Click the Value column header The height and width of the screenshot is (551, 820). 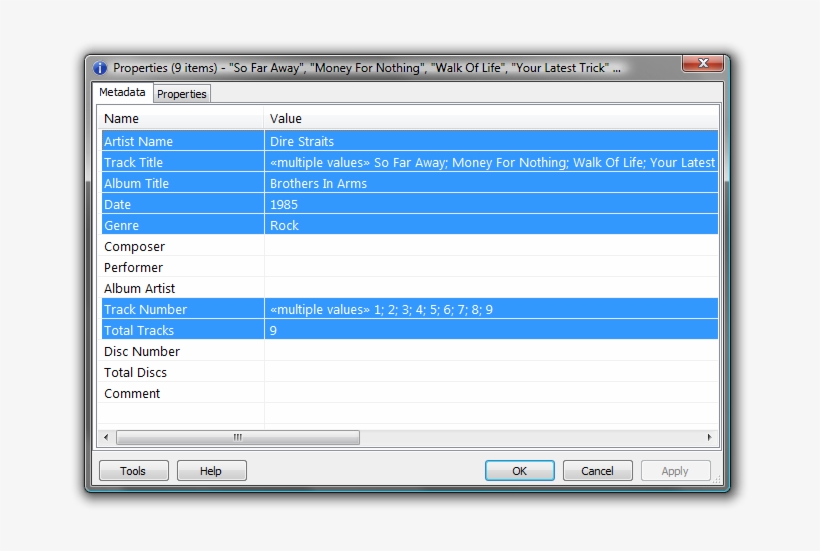coord(492,119)
